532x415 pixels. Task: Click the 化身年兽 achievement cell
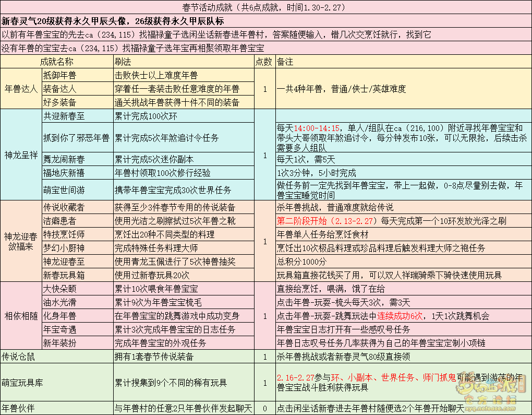59,316
